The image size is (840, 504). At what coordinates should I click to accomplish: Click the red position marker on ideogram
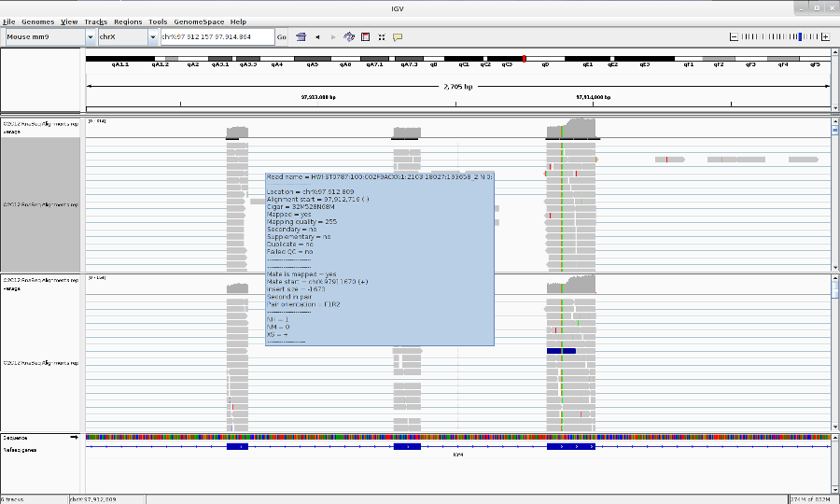coord(524,59)
